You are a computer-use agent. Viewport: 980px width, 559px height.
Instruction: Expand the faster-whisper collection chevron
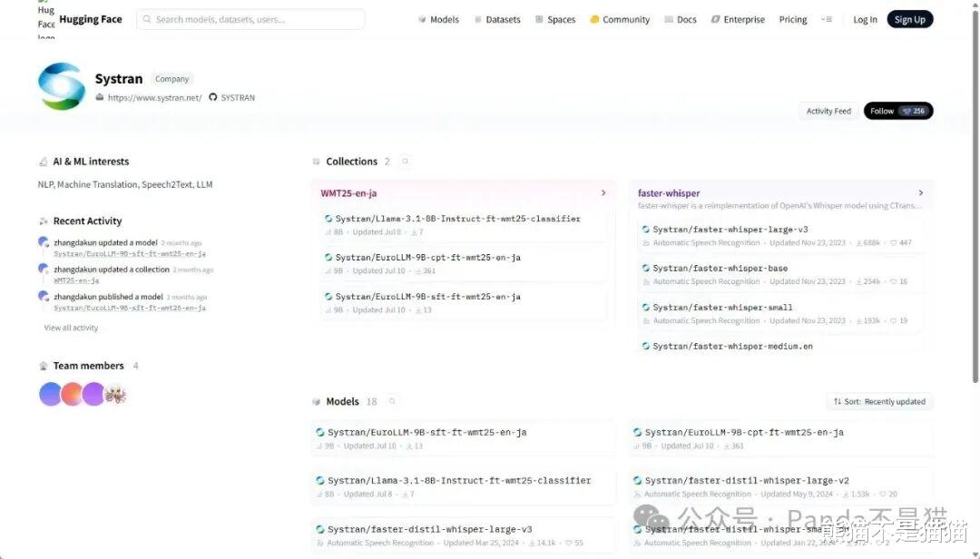click(921, 193)
